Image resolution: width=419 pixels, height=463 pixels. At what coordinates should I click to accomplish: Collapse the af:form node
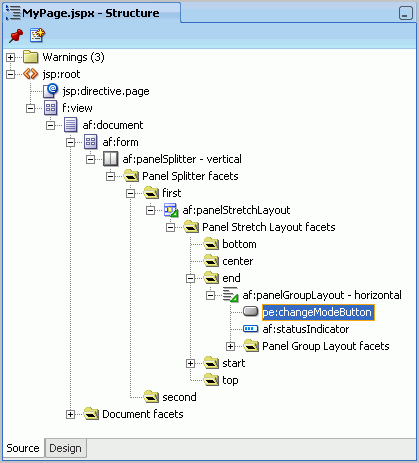click(x=70, y=142)
